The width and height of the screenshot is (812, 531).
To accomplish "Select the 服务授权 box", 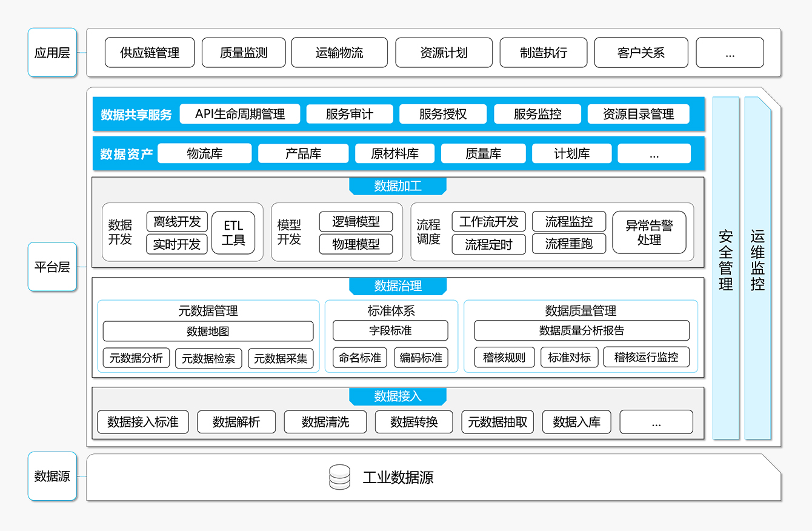I will 443,114.
